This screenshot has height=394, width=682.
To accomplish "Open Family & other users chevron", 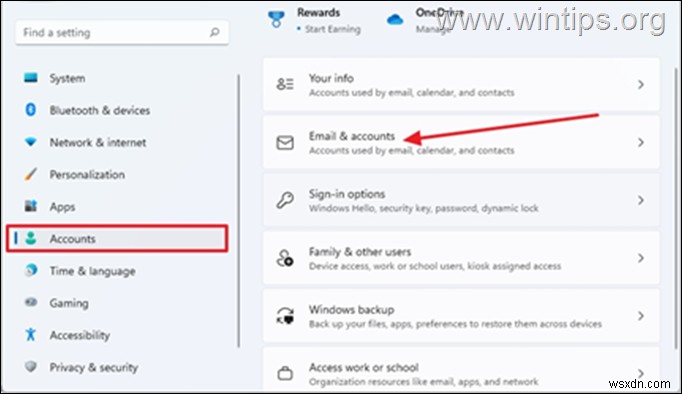I will click(641, 258).
